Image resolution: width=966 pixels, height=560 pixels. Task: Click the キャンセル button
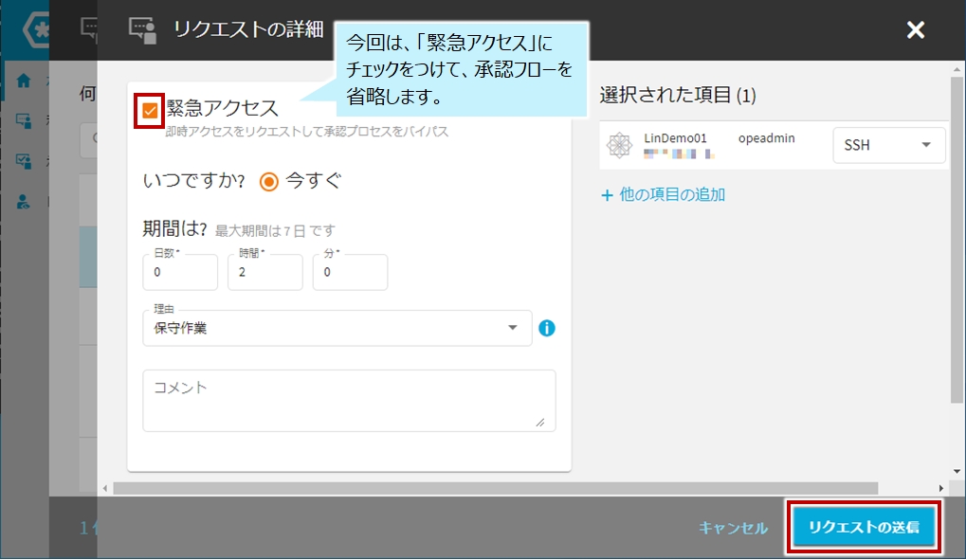coord(733,528)
